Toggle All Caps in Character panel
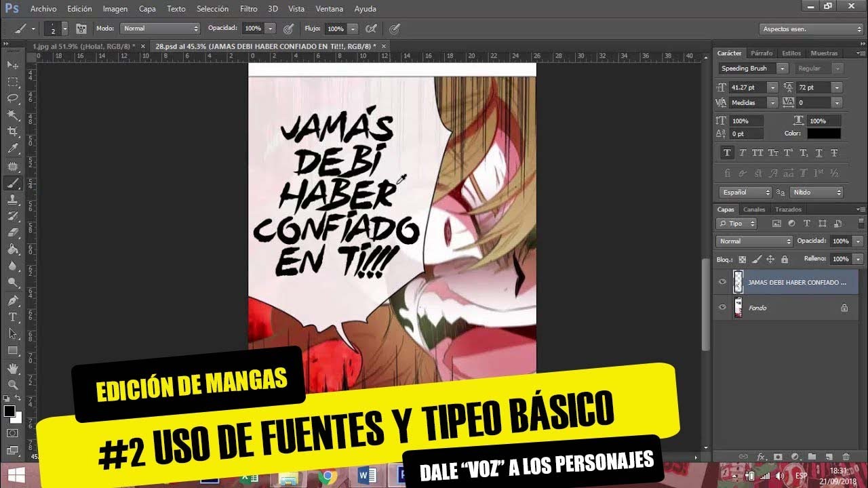Screen dimensions: 868x488 click(757, 153)
